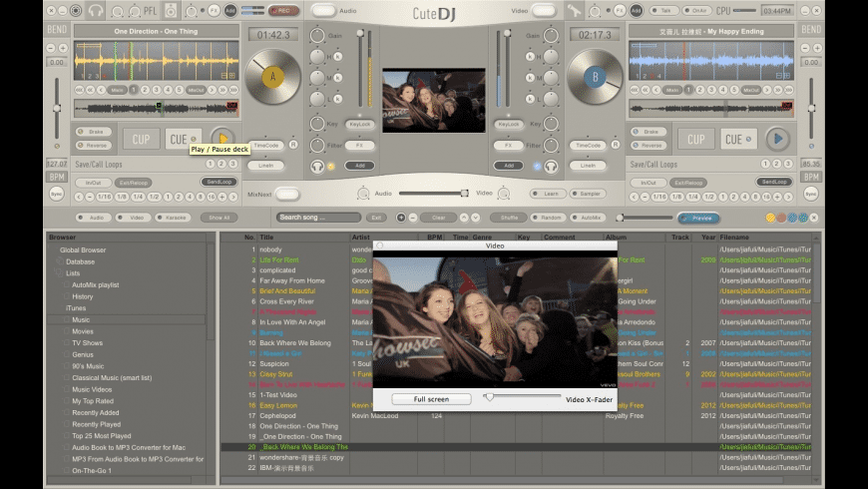Click the minus icon next to Clear
Viewport: 868px width, 489px height.
[x=412, y=218]
